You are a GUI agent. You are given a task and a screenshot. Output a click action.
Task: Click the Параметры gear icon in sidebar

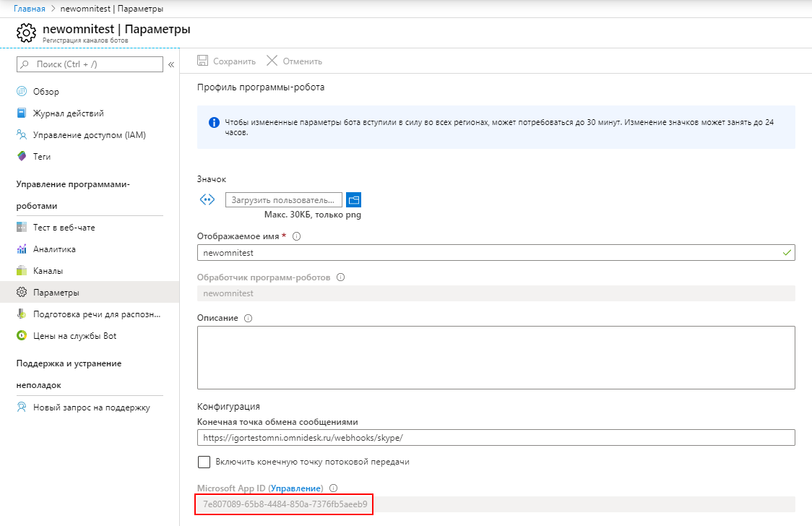click(x=22, y=292)
